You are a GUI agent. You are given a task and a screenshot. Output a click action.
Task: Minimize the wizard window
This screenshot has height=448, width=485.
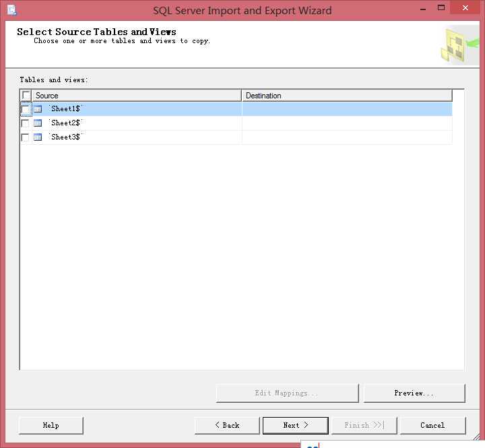pos(423,9)
